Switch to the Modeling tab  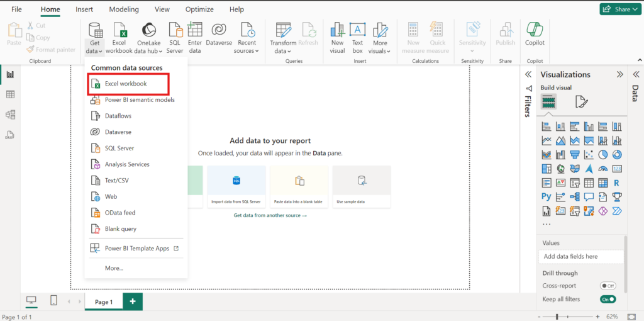[124, 9]
